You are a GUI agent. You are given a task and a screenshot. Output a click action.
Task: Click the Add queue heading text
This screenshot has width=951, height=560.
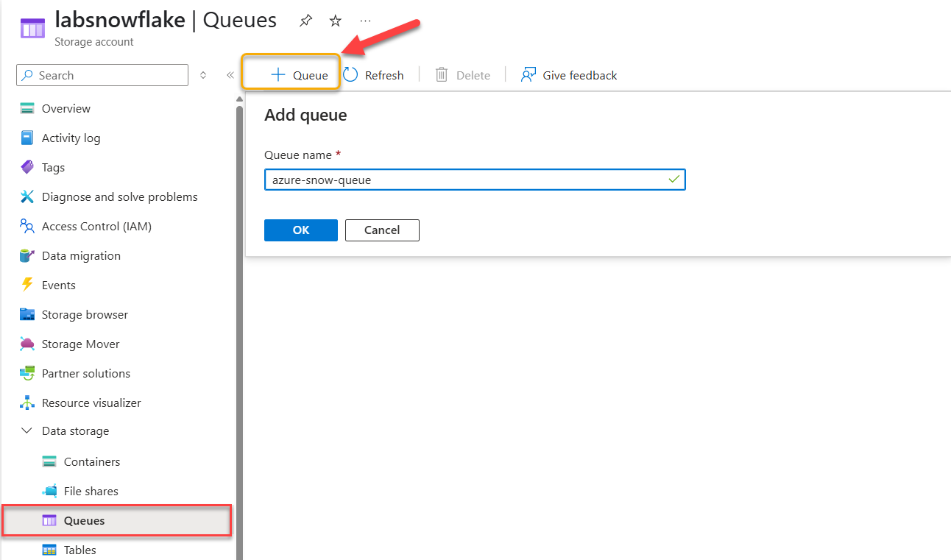tap(305, 116)
